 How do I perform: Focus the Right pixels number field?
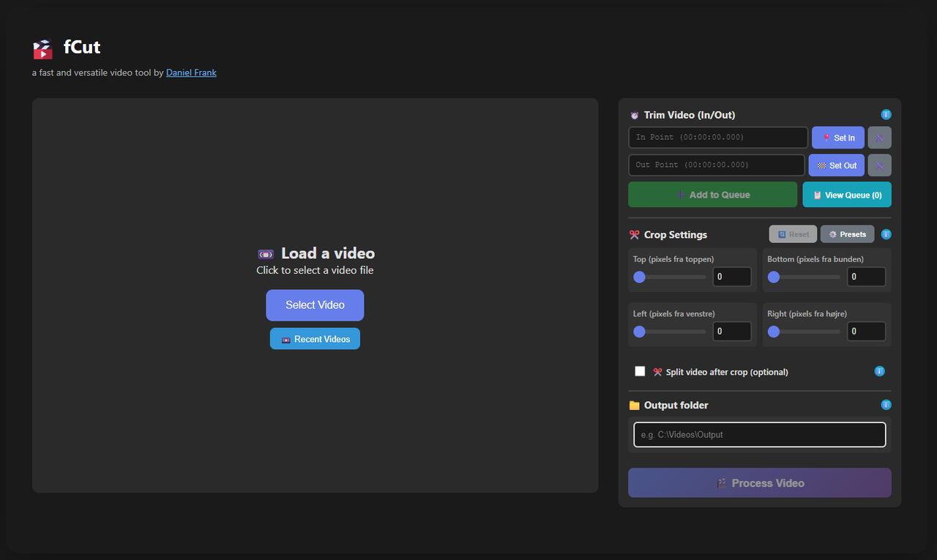click(866, 332)
